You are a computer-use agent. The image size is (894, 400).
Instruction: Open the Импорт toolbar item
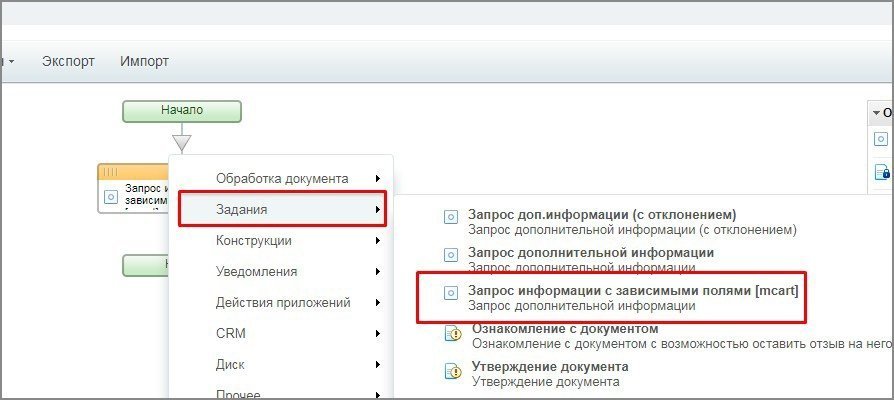coord(144,61)
